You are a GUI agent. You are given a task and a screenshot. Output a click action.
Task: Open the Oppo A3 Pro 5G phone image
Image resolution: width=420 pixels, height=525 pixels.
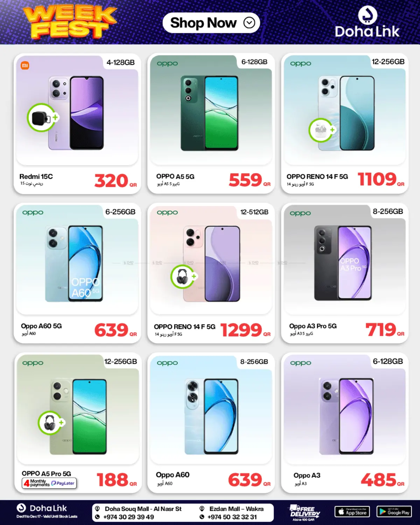click(343, 263)
